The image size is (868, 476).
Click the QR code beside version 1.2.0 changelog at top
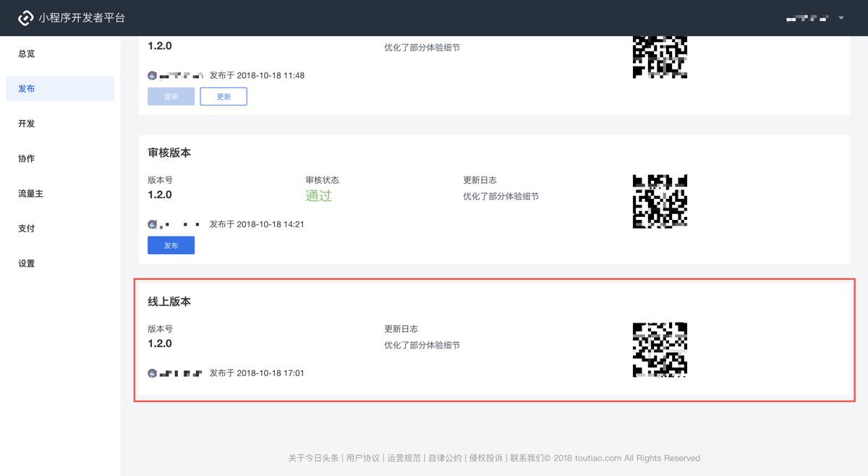pos(659,56)
